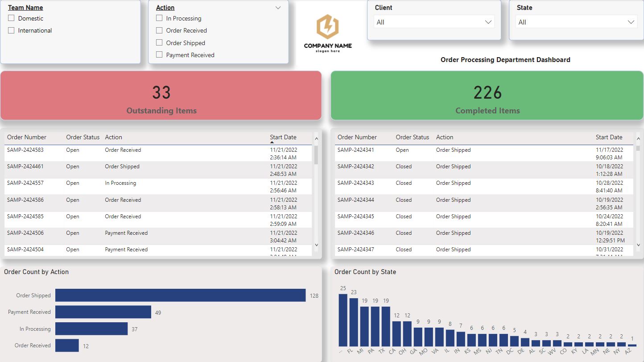Check the Payment Received action filter
This screenshot has width=644, height=362.
[x=159, y=54]
